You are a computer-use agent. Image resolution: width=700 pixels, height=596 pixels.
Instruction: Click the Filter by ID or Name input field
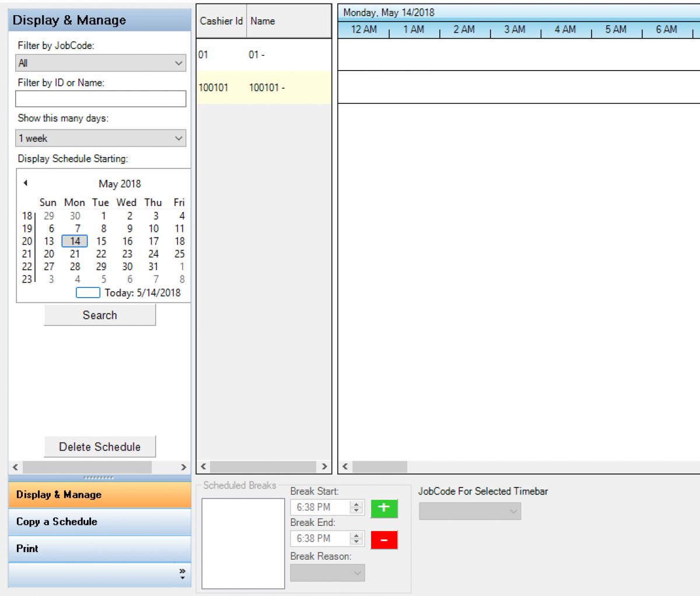click(100, 99)
